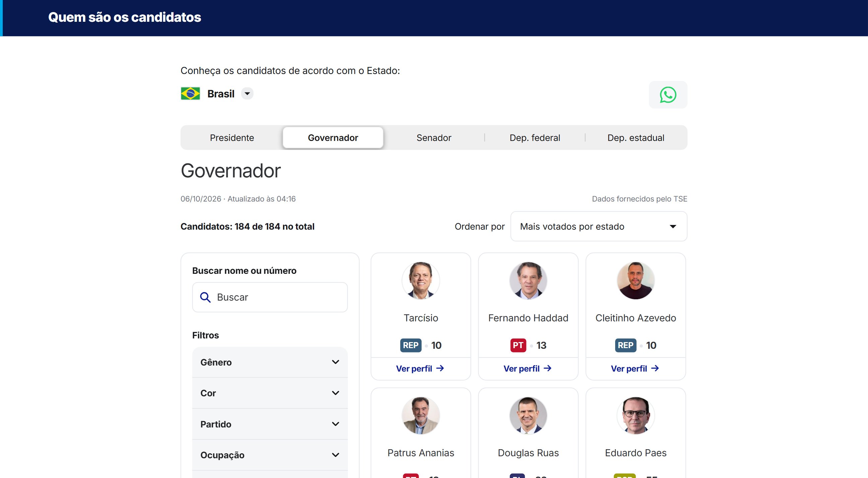Viewport: 868px width, 478px height.
Task: Click the 'Quem são os candidatos' header title
Action: pyautogui.click(x=124, y=17)
